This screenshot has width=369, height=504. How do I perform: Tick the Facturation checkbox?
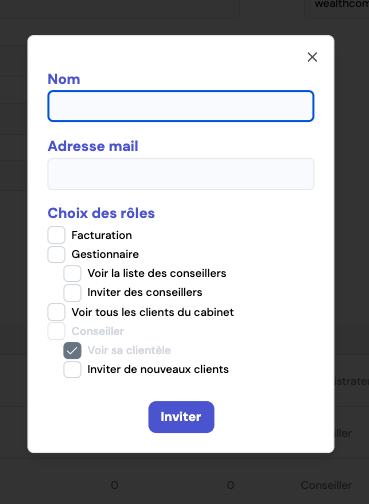click(x=56, y=235)
